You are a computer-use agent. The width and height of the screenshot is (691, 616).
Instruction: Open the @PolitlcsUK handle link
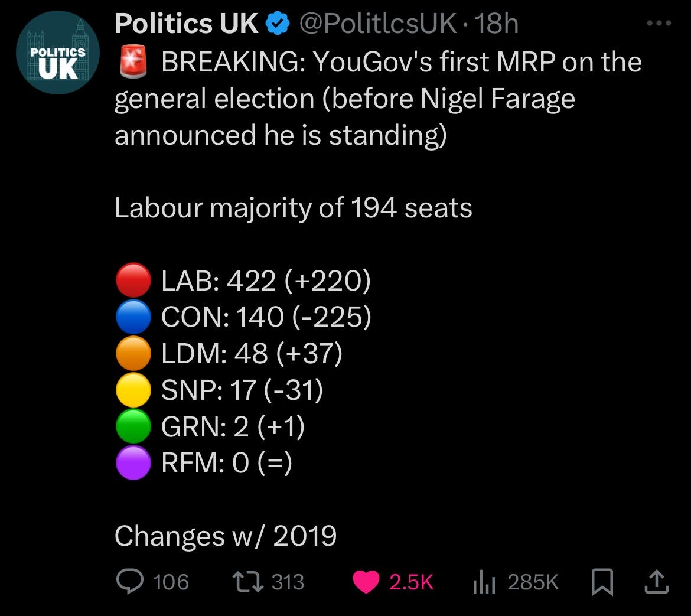377,23
